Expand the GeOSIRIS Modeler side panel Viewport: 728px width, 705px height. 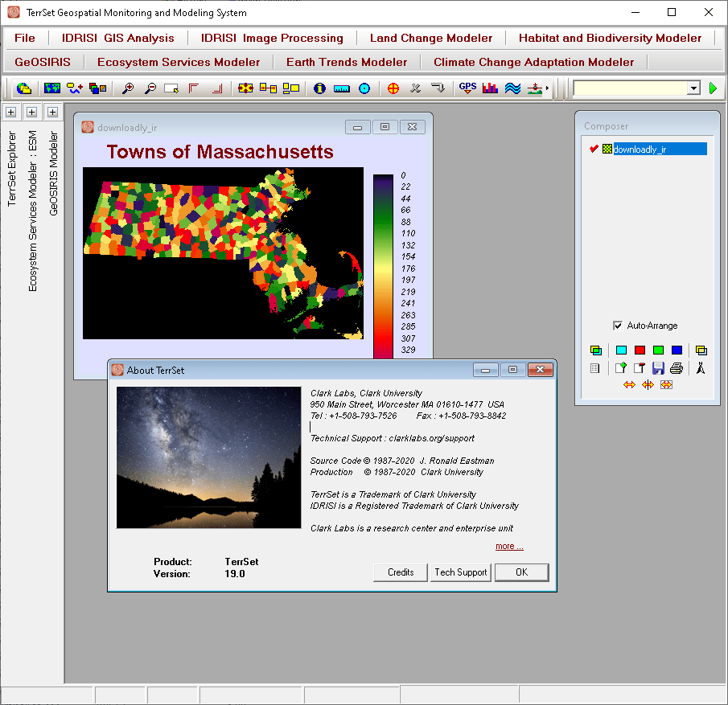coord(52,113)
